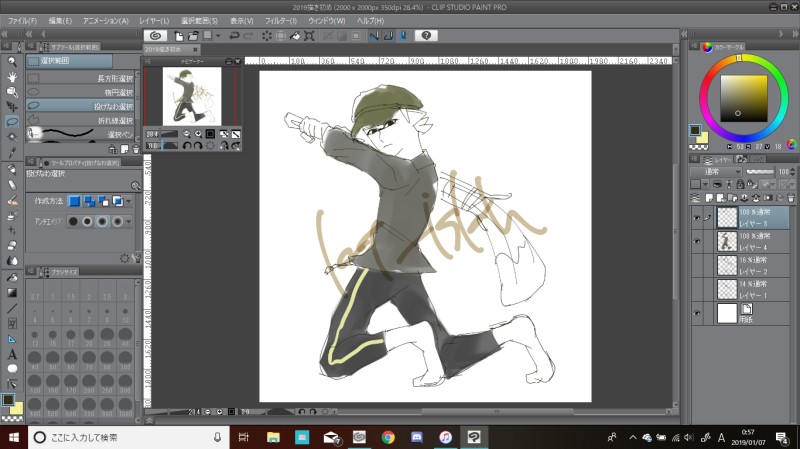Screen dimensions: 800x449
Task: Show hidden レイヤー 1 via eye column
Action: click(x=696, y=289)
